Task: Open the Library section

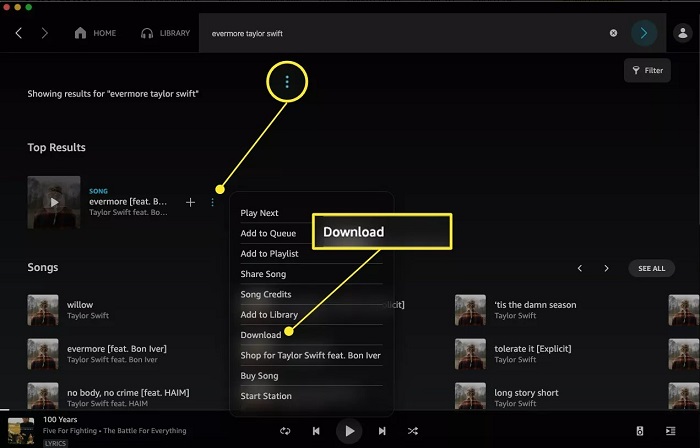Action: 165,33
